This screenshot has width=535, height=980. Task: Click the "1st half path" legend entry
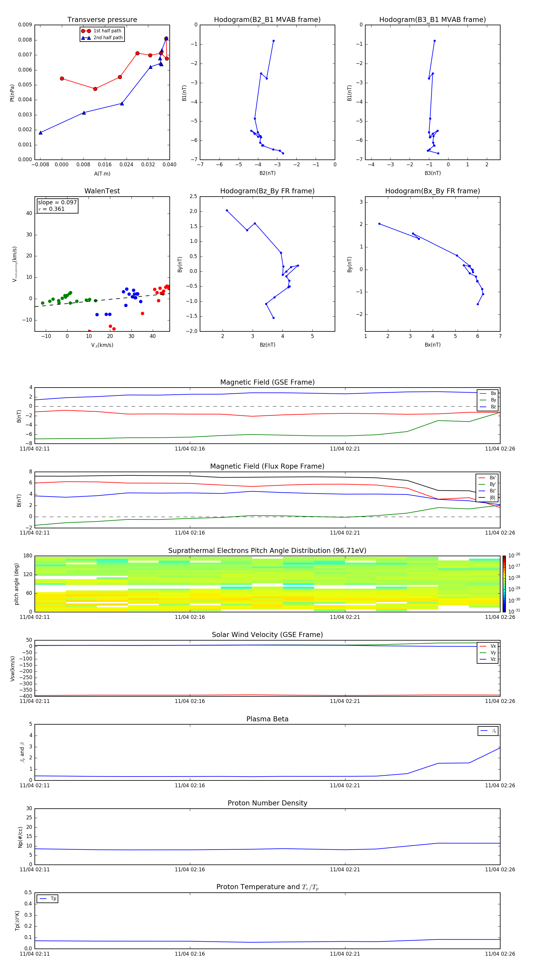(x=102, y=31)
